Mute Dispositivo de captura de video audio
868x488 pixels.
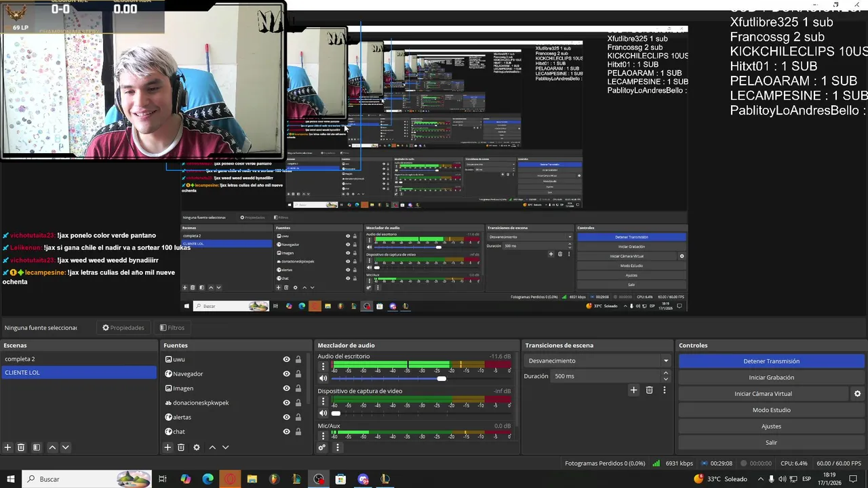coord(323,413)
